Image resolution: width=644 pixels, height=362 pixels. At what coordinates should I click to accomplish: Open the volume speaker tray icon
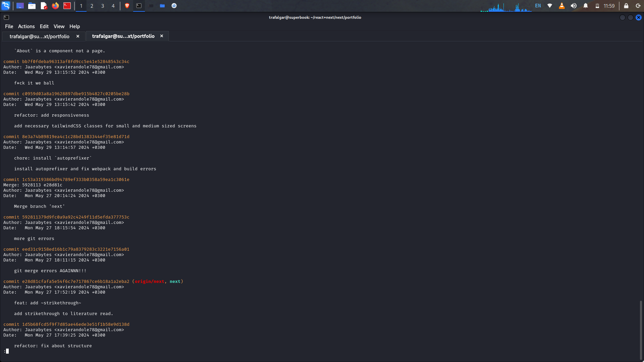[574, 6]
